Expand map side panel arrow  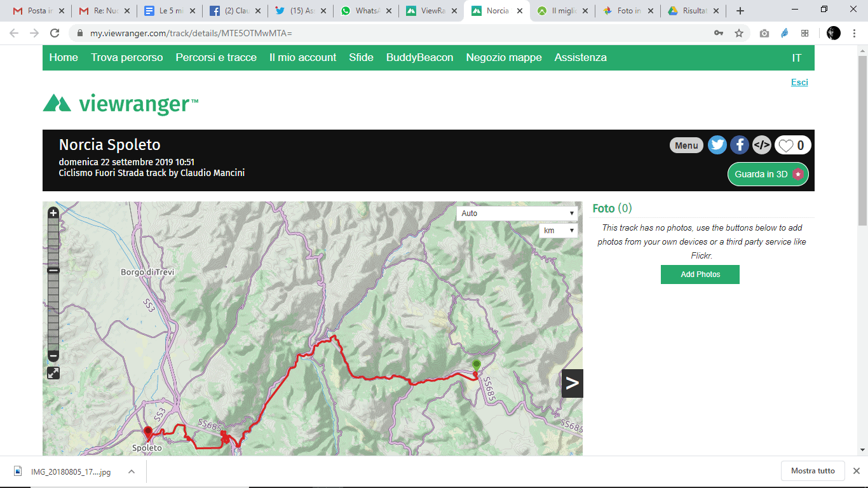coord(572,383)
